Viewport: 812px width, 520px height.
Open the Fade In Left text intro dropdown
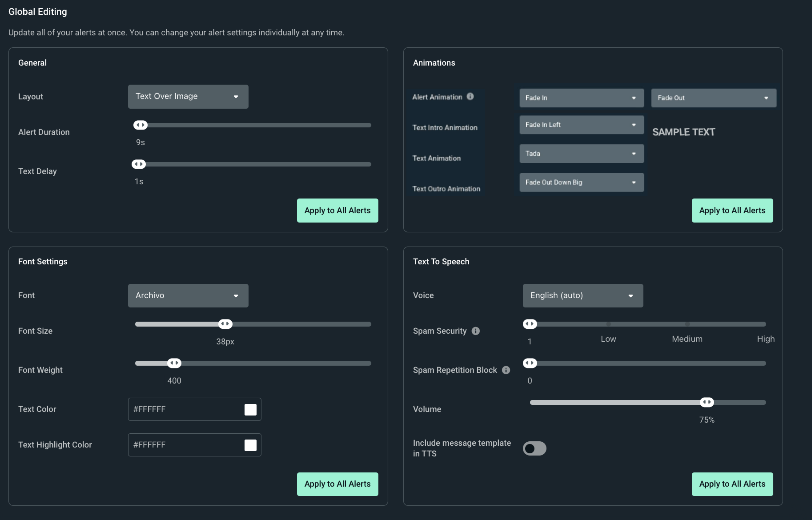(581, 125)
